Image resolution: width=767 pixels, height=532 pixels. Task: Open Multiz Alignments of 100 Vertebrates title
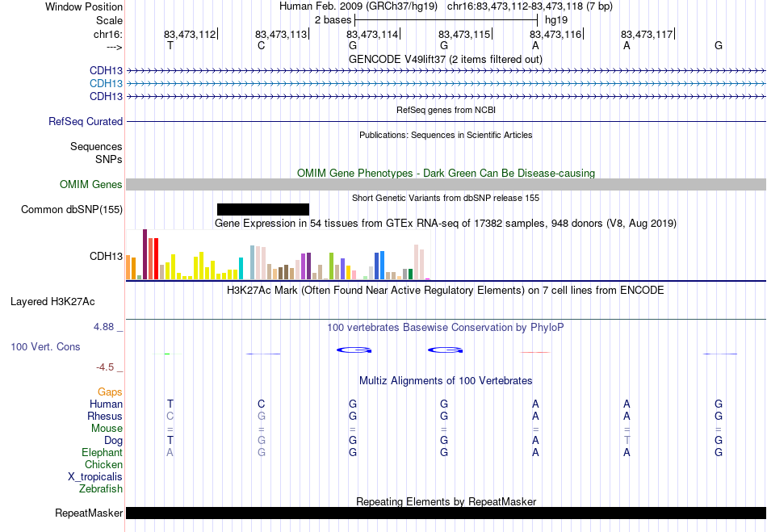point(446,380)
